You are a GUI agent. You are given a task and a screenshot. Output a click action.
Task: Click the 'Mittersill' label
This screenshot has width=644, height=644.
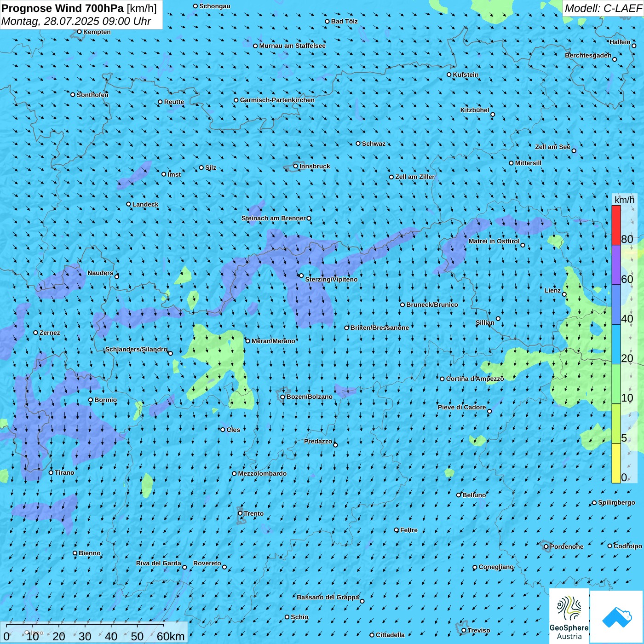coord(528,163)
